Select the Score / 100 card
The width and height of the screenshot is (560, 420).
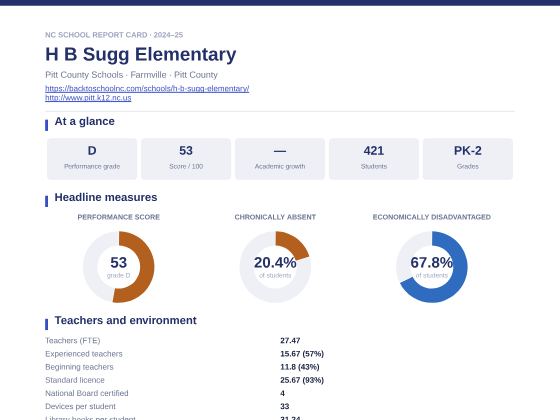coord(186,159)
